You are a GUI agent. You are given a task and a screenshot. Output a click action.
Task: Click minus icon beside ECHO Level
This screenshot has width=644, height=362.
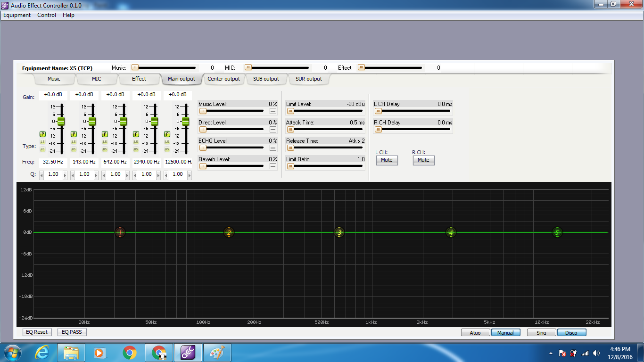273,148
